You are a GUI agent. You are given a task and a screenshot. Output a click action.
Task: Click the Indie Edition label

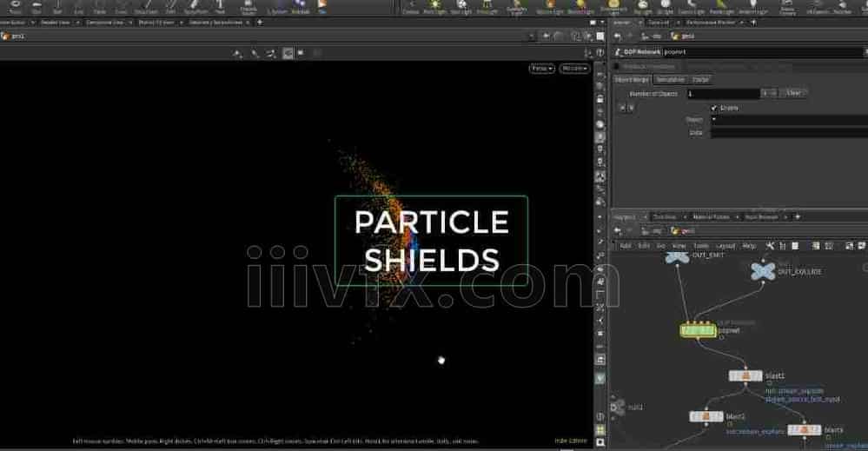point(570,441)
